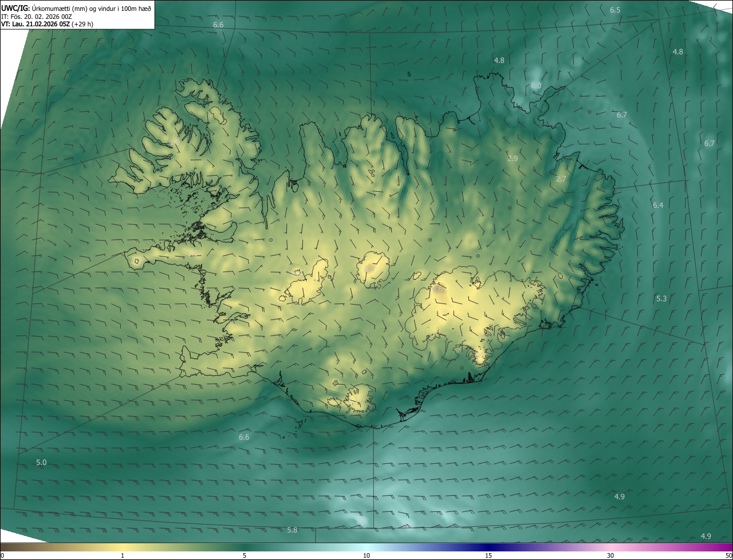Click the 50 tick on the colour scale
This screenshot has width=733, height=560.
click(728, 555)
